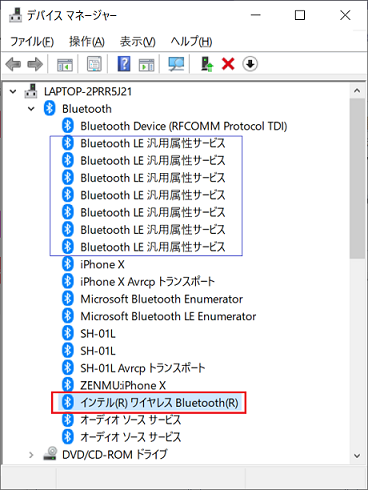This screenshot has height=490, width=368.
Task: Click the scrollbar down arrow
Action: pos(357,456)
